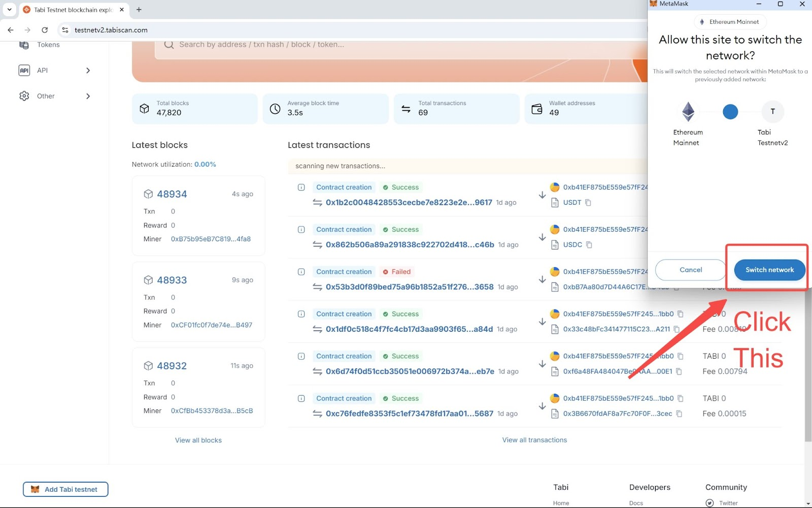Click the Failed status badge
Image resolution: width=812 pixels, height=508 pixels.
[x=396, y=272]
